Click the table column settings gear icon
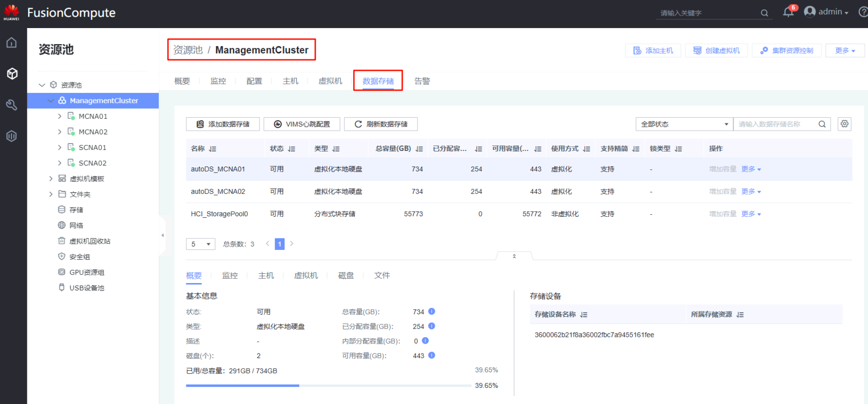 click(x=844, y=124)
